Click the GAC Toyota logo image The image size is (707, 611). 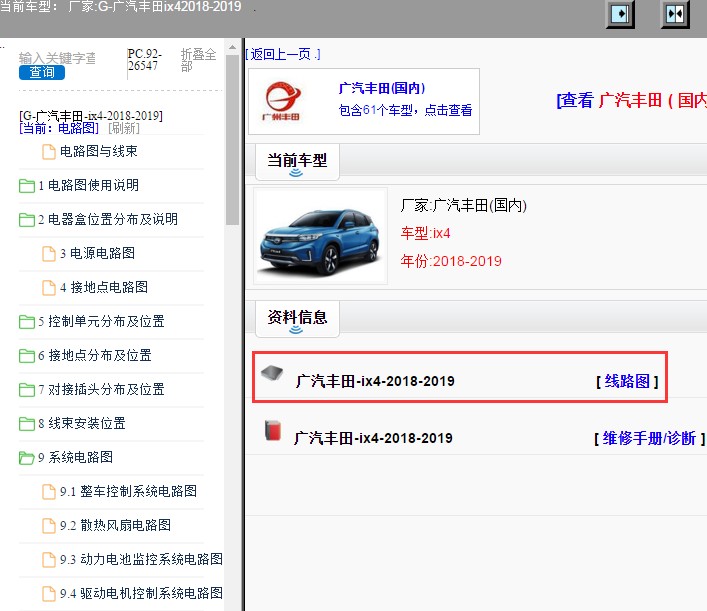(282, 101)
